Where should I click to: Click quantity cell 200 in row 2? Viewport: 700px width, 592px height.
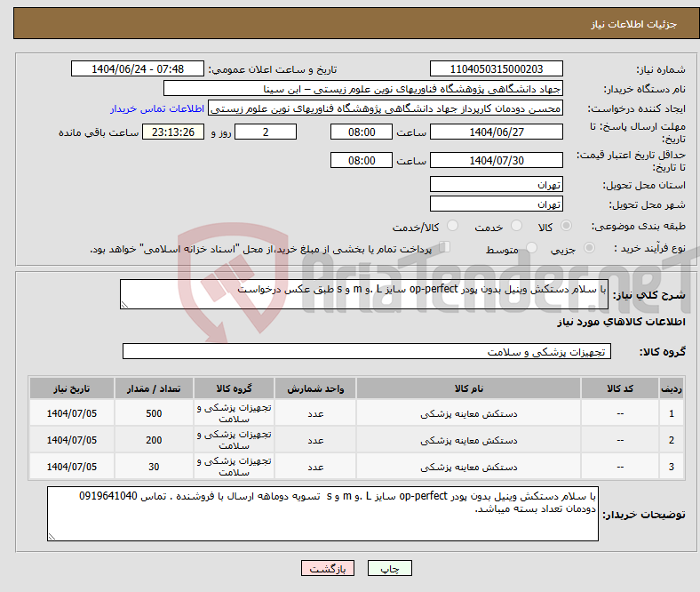click(154, 440)
